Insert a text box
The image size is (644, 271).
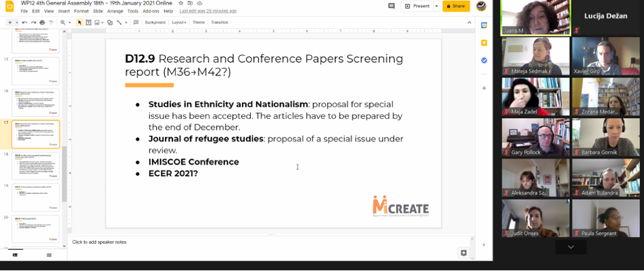pos(89,23)
